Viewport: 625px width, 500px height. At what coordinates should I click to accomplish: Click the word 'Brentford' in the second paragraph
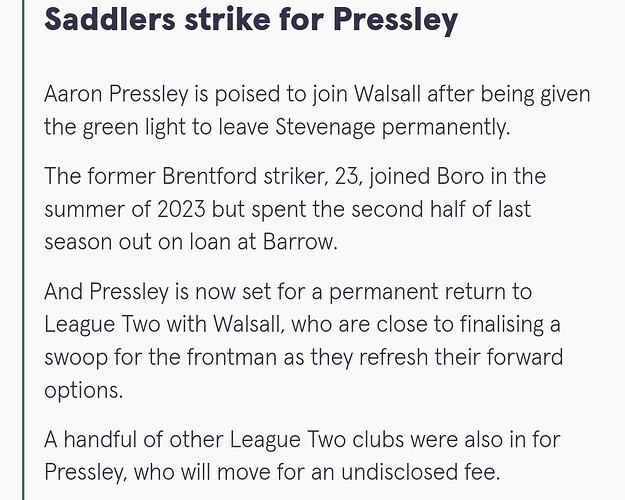[x=209, y=176]
